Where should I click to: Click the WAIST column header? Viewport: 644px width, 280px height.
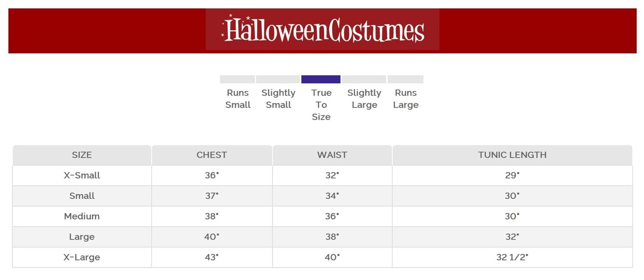click(x=332, y=155)
